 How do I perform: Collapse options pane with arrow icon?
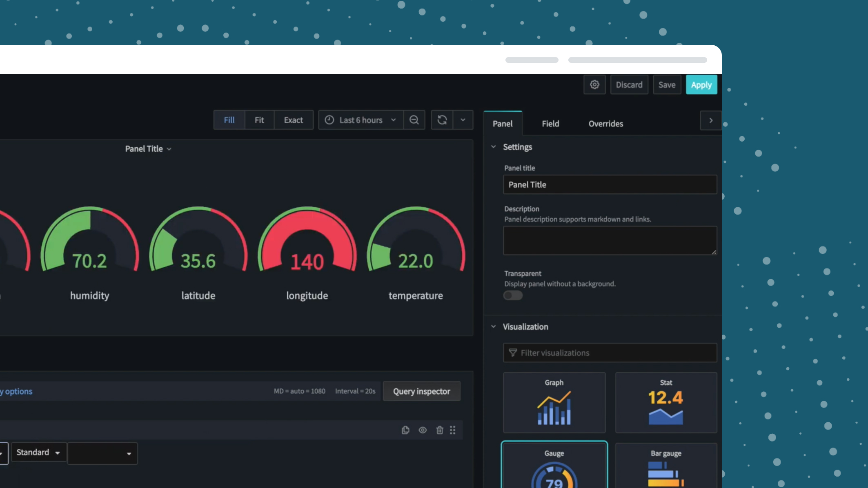pyautogui.click(x=710, y=120)
